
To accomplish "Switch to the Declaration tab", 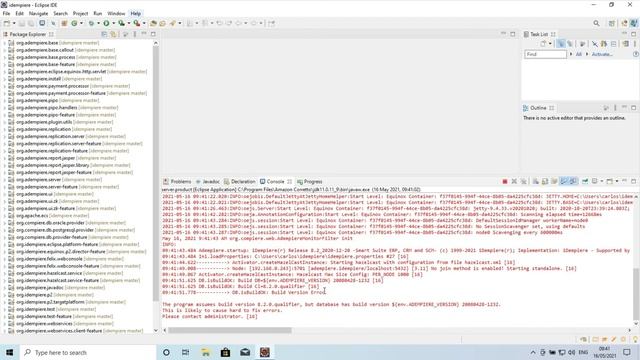I will coord(240,182).
